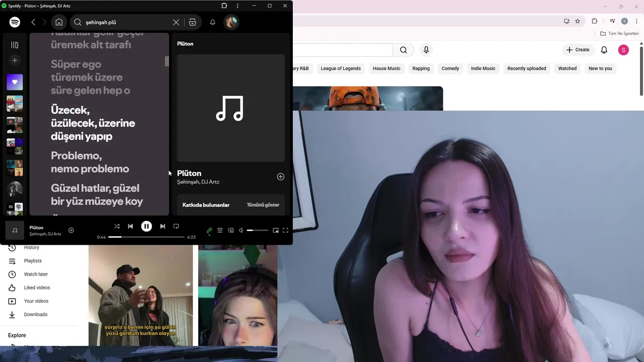Open the Spotify profile avatar menu
This screenshot has width=644, height=362.
[x=231, y=22]
